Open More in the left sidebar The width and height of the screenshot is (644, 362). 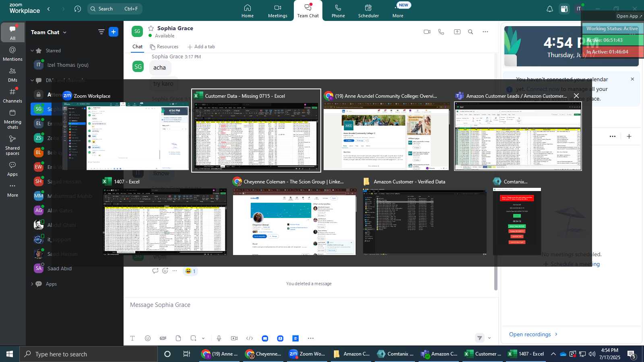click(12, 190)
